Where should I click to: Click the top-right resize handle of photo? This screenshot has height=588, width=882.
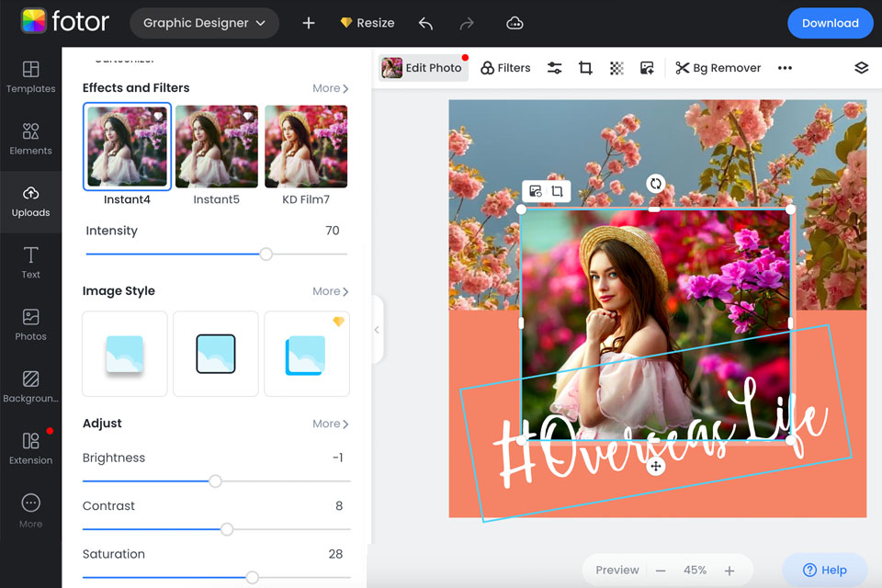click(x=790, y=209)
